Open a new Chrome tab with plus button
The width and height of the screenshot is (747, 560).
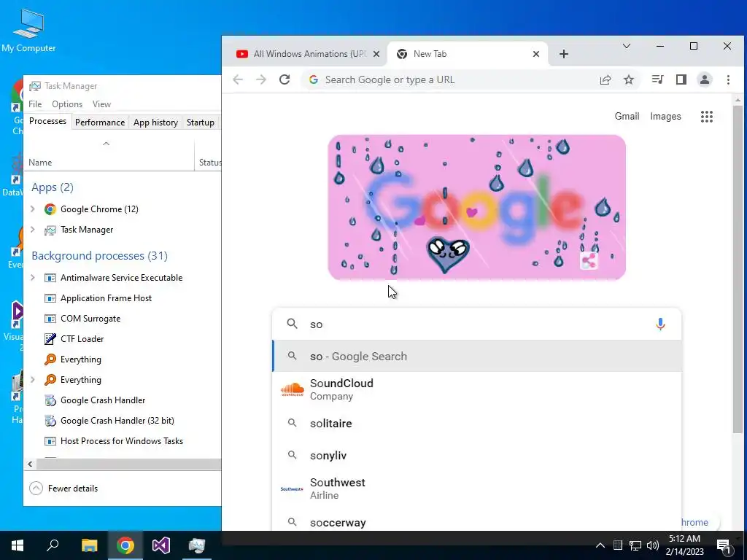click(564, 54)
